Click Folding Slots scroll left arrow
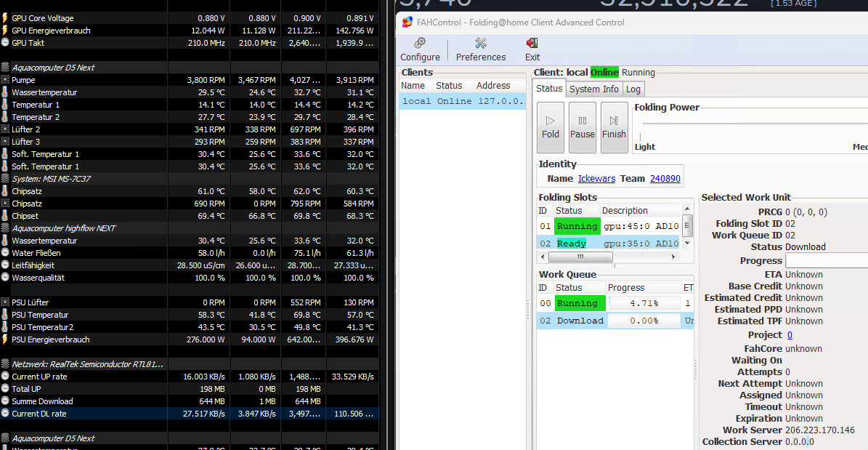This screenshot has width=868, height=450. (x=543, y=257)
